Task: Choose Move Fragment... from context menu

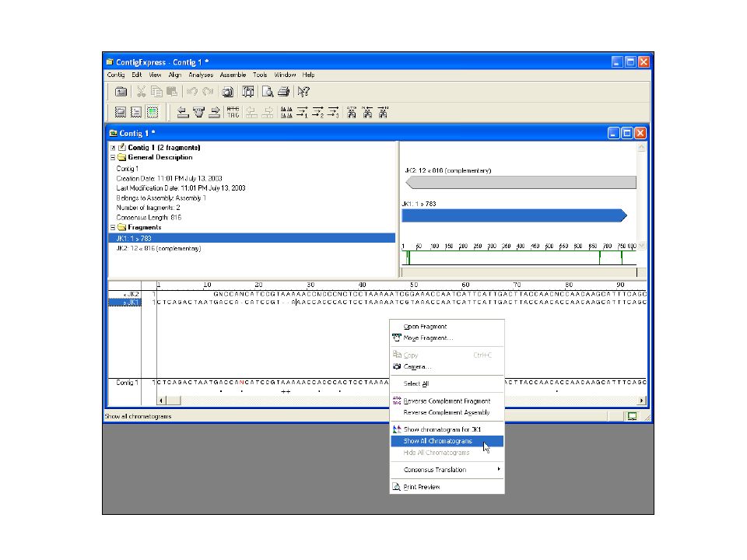Action: [447, 338]
